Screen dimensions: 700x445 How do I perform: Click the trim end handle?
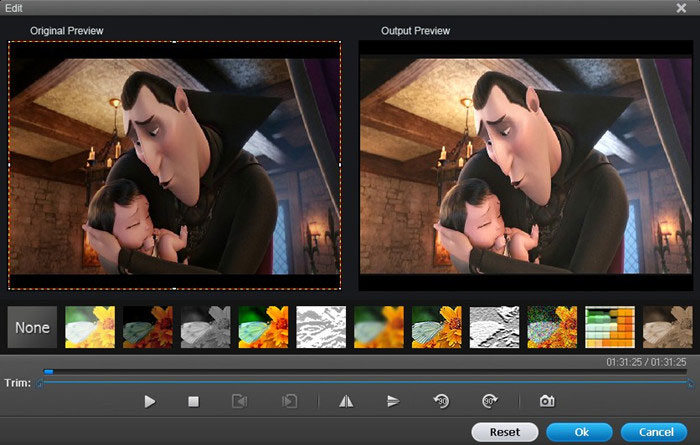pyautogui.click(x=691, y=383)
